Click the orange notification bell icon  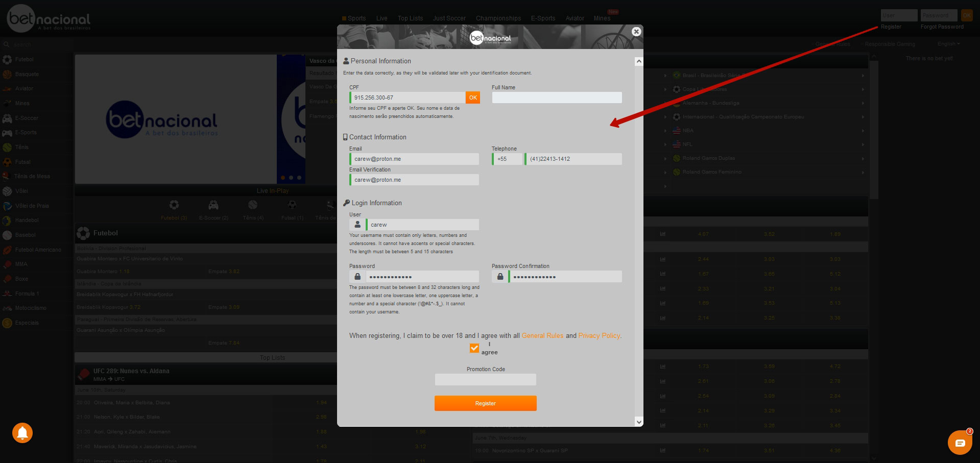[x=22, y=433]
